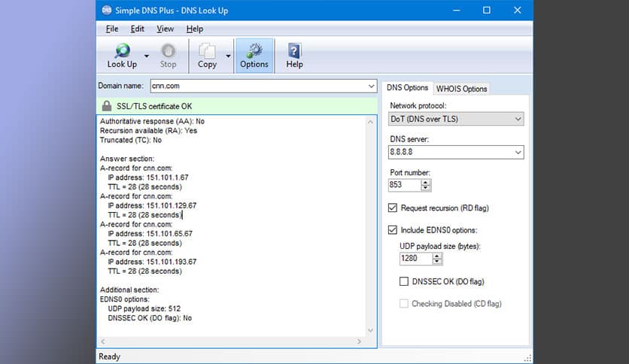Click 'DNSSEC OK (DO flag): No' result line
The image size is (629, 364).
150,318
